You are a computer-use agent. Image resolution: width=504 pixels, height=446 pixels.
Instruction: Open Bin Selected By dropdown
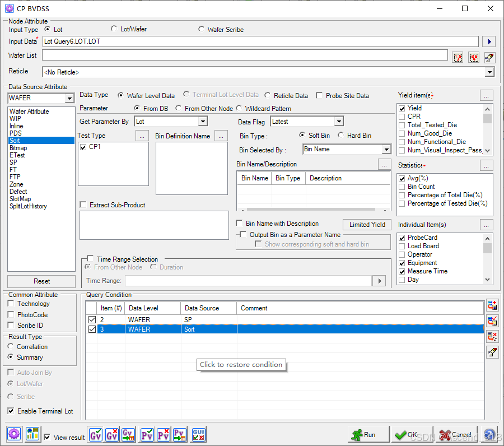(386, 149)
